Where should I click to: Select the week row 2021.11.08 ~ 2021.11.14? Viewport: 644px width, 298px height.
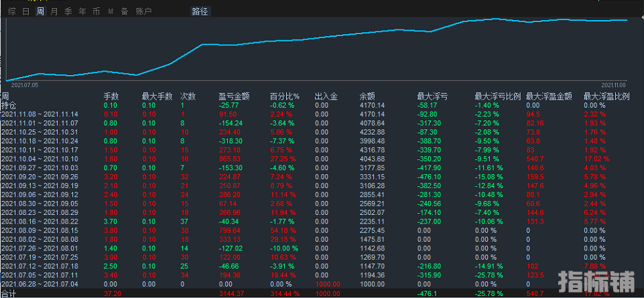(x=40, y=114)
